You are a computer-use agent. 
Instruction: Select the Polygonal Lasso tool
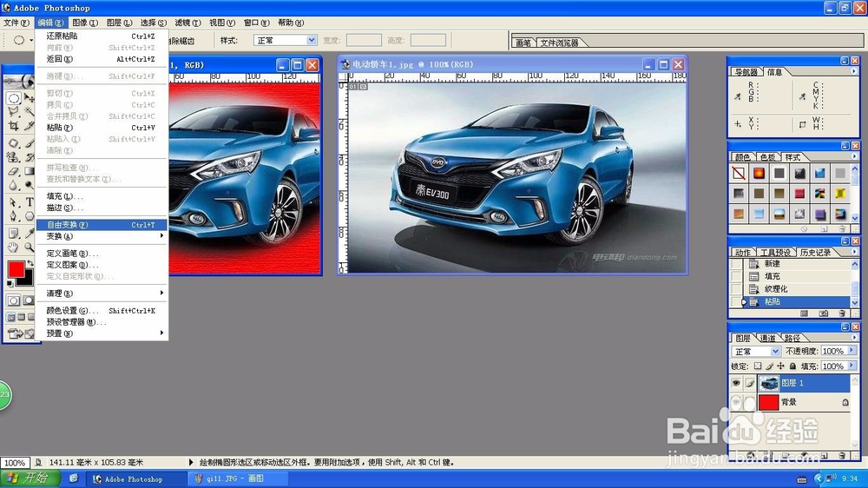(13, 111)
